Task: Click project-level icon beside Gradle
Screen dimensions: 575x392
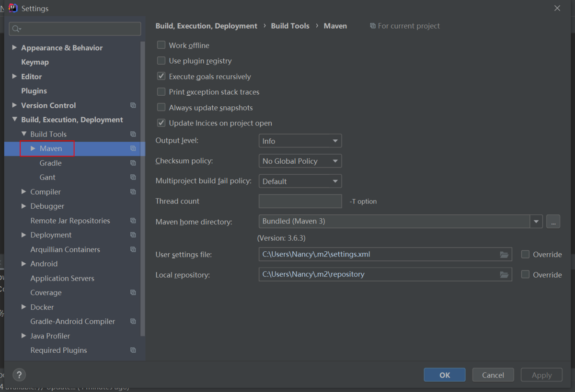Action: pos(133,163)
